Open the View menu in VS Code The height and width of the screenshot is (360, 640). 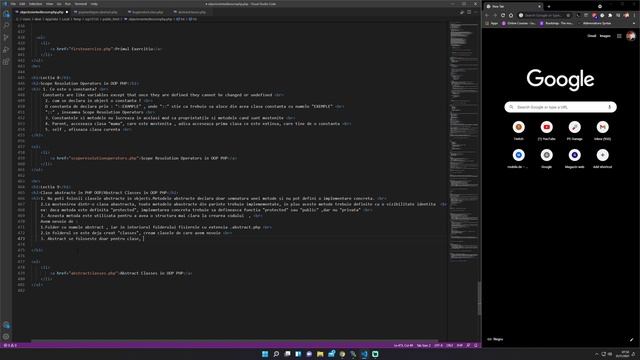coord(49,4)
